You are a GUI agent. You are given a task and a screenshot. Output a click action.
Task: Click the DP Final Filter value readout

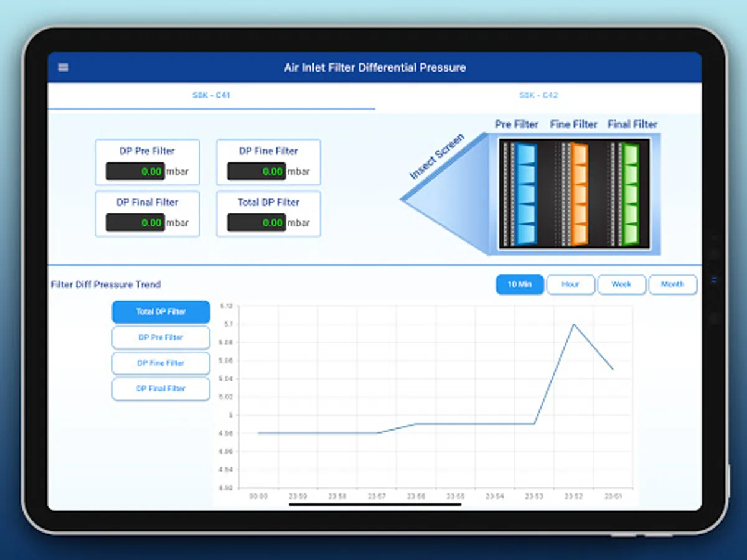pos(135,223)
